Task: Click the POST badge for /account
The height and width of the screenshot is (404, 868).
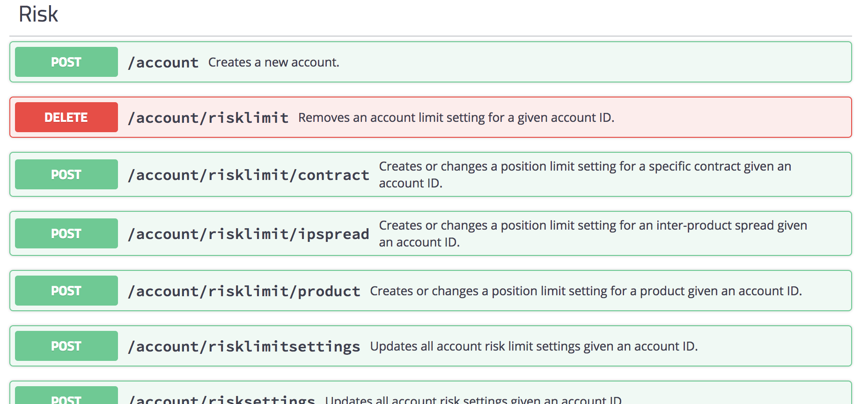Action: point(66,62)
